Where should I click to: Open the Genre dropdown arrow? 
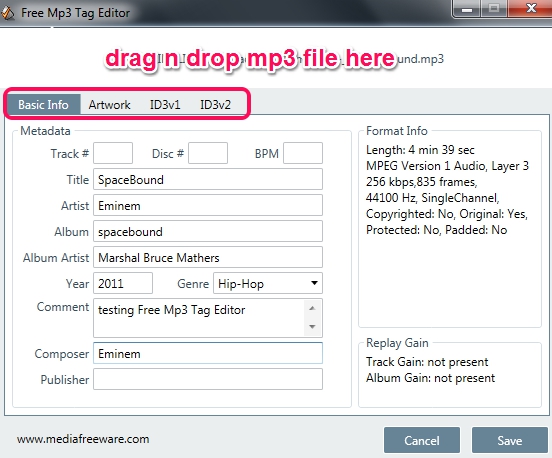(x=314, y=283)
